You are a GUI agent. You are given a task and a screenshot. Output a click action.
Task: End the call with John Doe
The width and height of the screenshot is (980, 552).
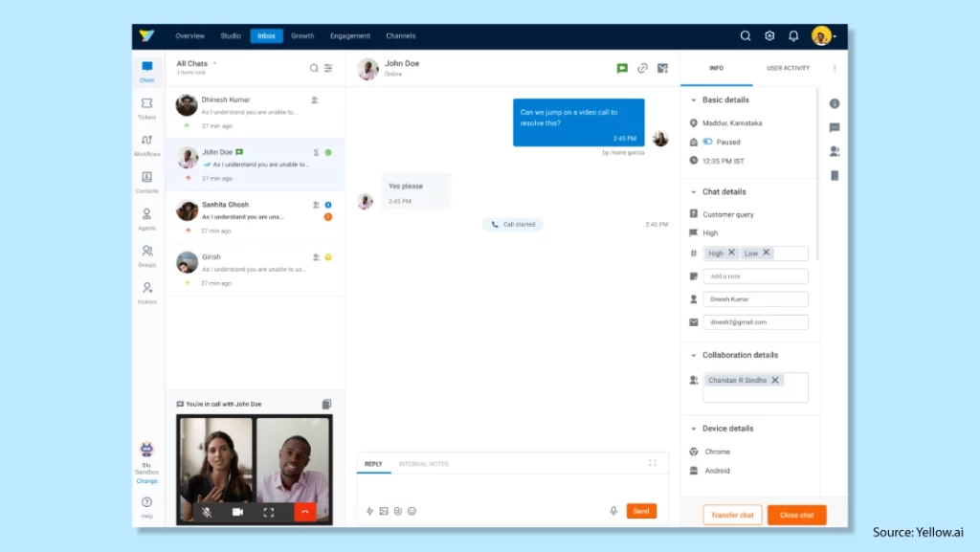tap(305, 512)
